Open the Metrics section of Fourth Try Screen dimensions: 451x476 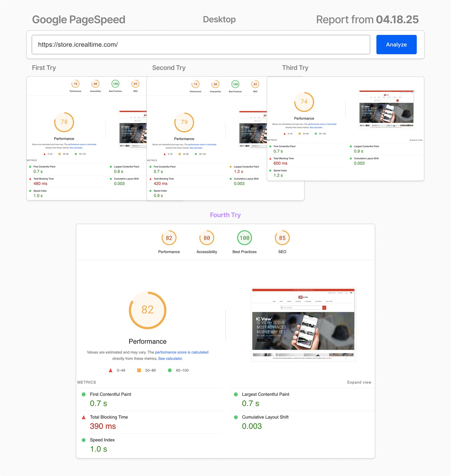pos(87,382)
